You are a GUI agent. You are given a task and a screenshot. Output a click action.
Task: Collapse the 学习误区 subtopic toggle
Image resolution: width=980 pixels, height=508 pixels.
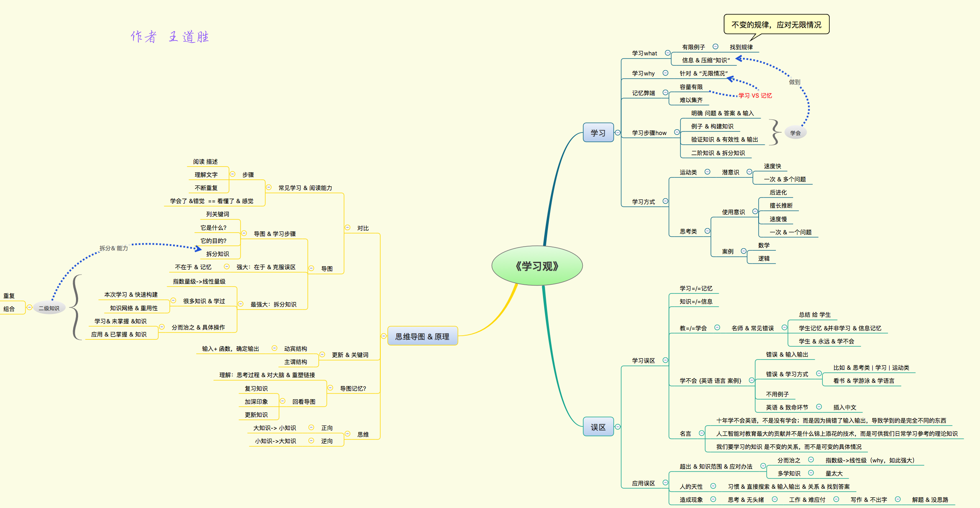pyautogui.click(x=665, y=360)
